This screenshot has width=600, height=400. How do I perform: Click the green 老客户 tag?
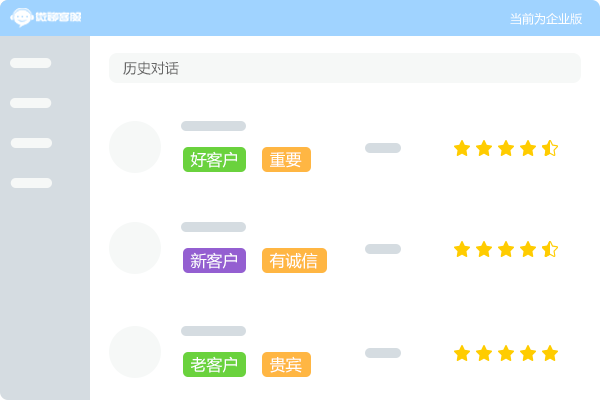click(x=214, y=364)
